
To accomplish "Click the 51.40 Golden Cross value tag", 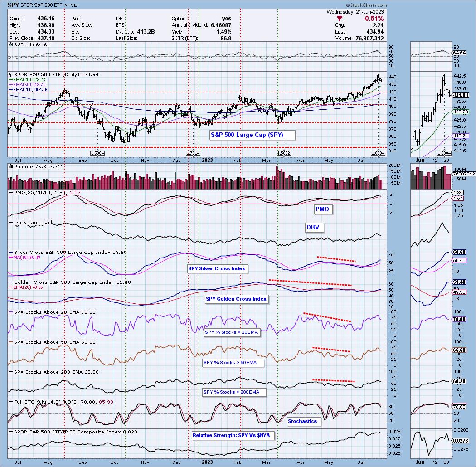I will (x=459, y=282).
